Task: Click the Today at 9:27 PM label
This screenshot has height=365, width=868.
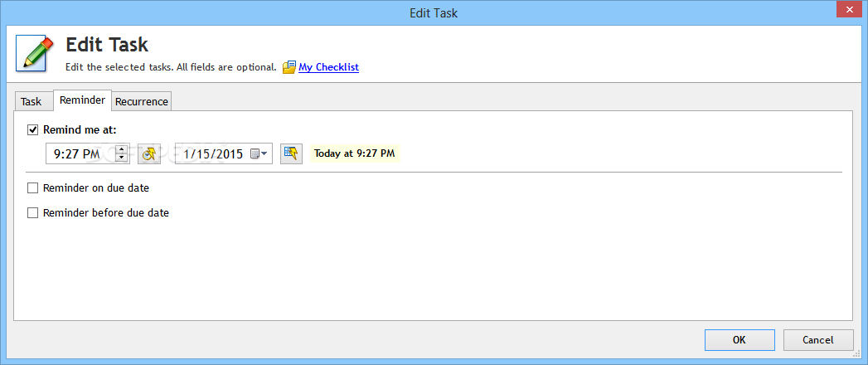Action: (x=355, y=153)
